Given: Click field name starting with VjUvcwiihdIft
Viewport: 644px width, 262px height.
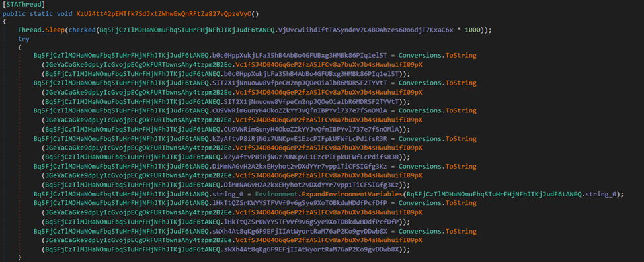Looking at the screenshot, I should [366, 30].
